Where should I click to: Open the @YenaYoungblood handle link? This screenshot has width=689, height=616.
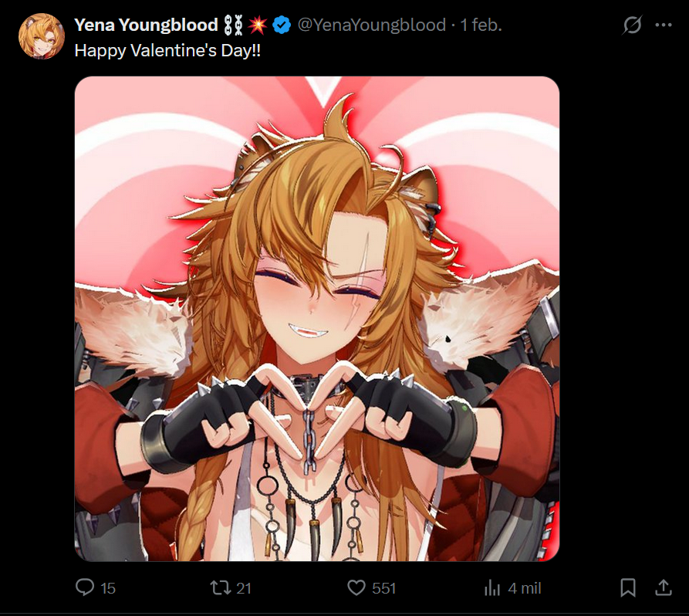click(x=372, y=25)
